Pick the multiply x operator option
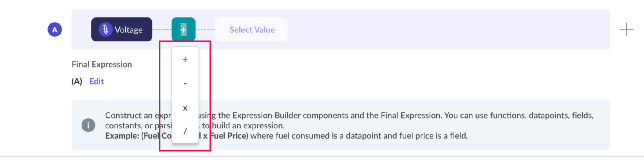This screenshot has height=160, width=644. pos(185,108)
